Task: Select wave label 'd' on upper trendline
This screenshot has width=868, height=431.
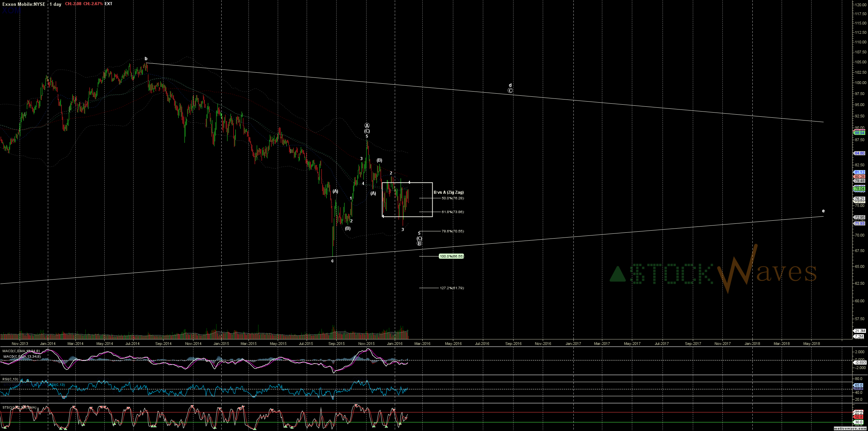Action: click(x=510, y=85)
